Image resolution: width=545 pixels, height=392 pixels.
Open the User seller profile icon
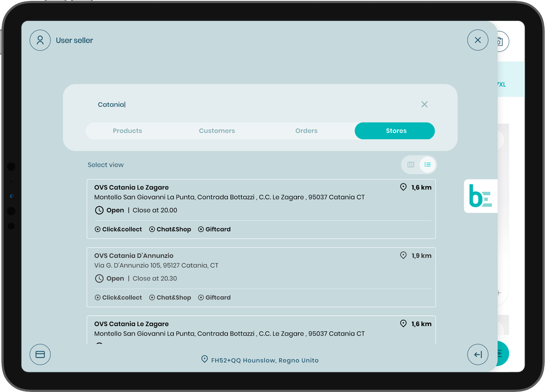40,40
